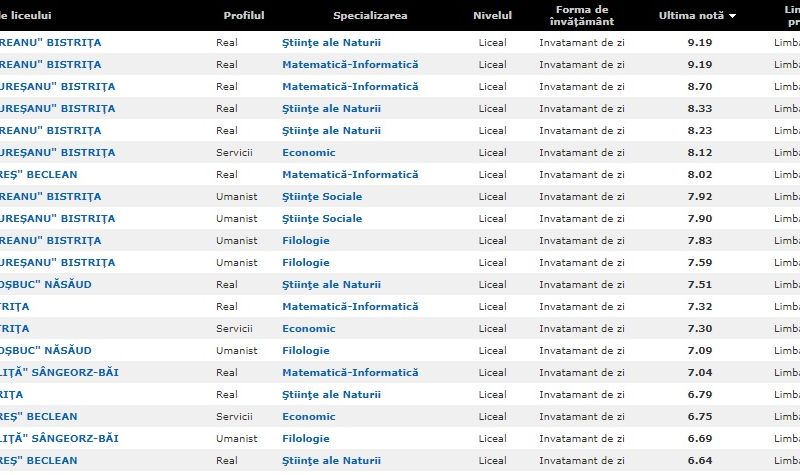Open Științe ale Naturii link scored 8.33

click(331, 108)
